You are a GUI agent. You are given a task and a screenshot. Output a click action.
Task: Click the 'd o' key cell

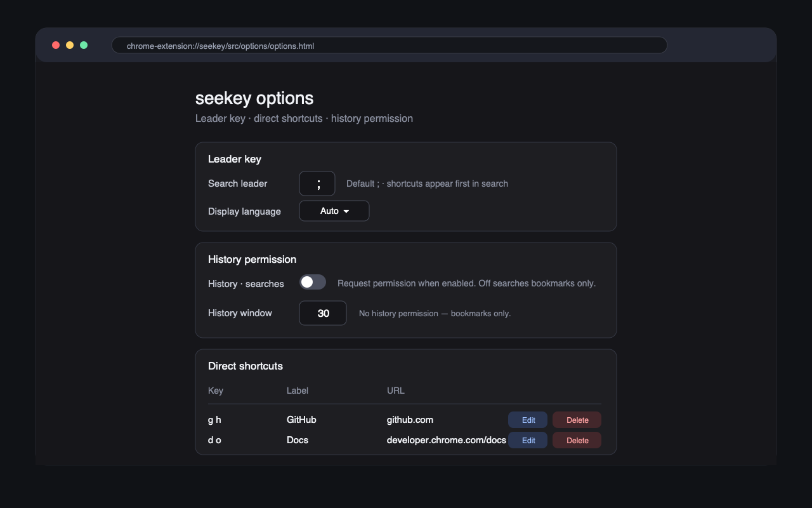coord(214,440)
